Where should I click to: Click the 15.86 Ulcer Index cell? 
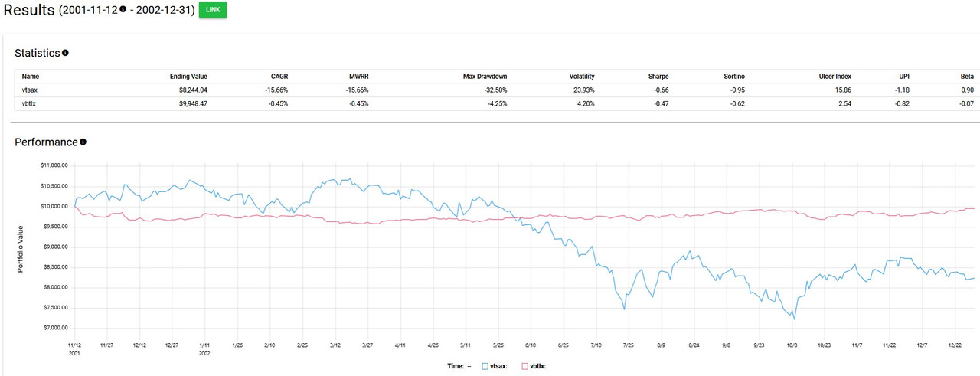[844, 90]
